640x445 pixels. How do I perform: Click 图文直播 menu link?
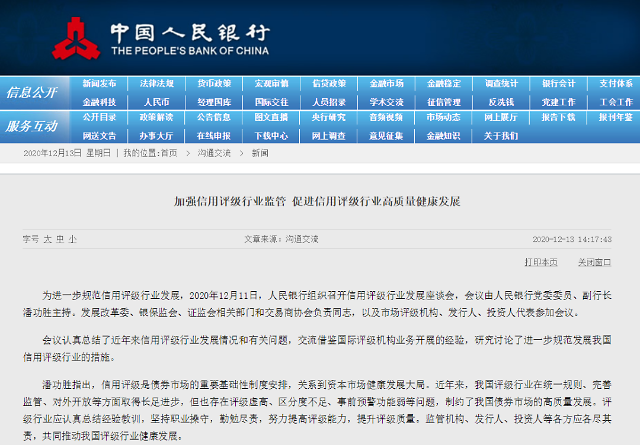271,118
